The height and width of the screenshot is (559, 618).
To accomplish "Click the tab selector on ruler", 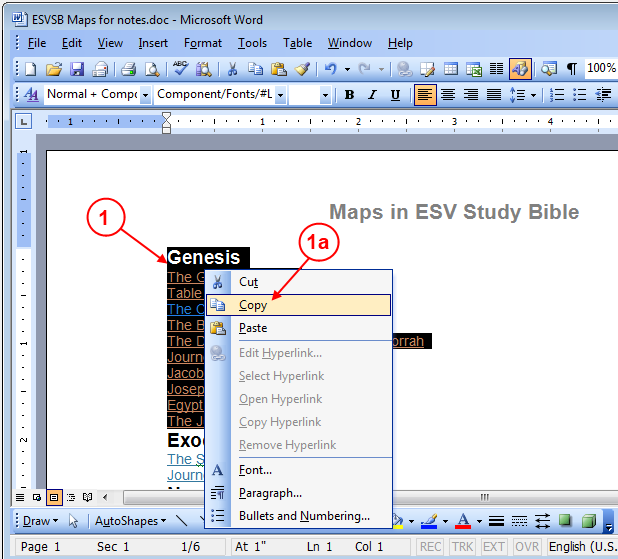I will click(x=23, y=122).
